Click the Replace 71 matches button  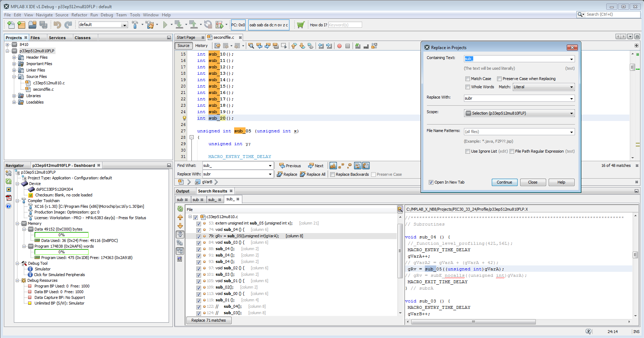click(208, 320)
